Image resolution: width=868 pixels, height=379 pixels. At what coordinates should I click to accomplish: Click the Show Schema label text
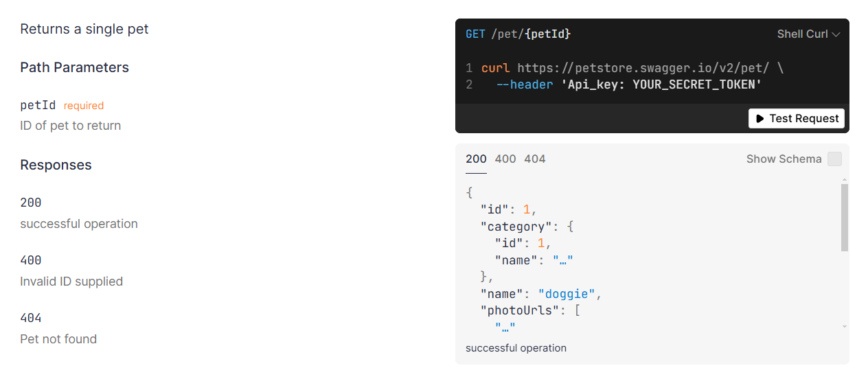[784, 159]
